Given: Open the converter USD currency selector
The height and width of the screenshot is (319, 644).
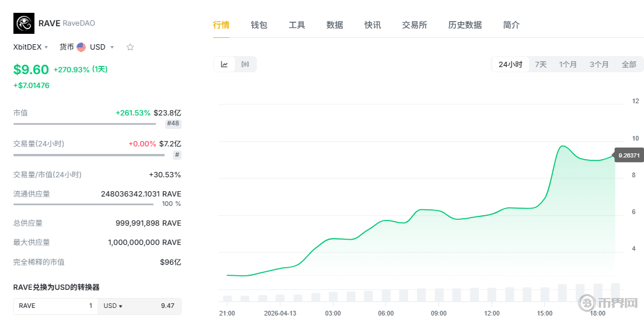Looking at the screenshot, I should (113, 306).
